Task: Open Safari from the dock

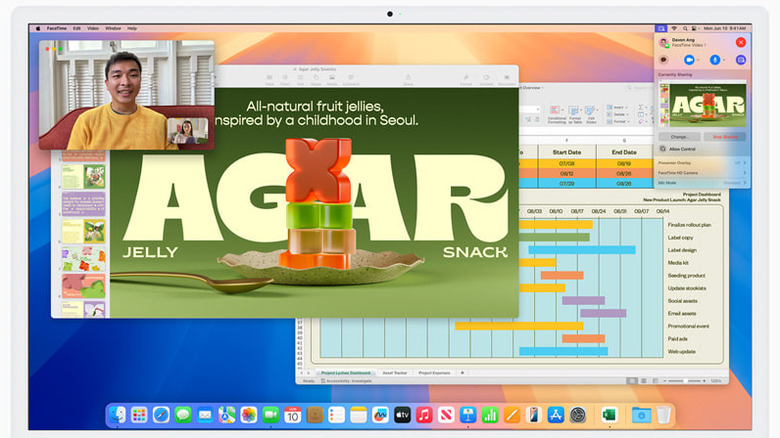Action: click(161, 414)
